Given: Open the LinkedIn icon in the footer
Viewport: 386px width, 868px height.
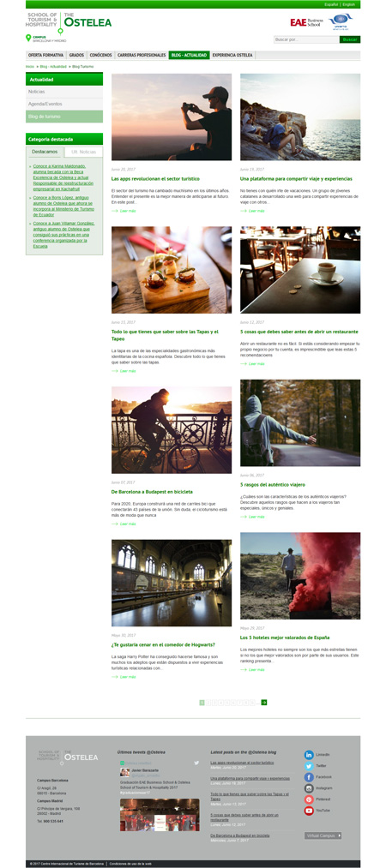Looking at the screenshot, I should (x=309, y=755).
